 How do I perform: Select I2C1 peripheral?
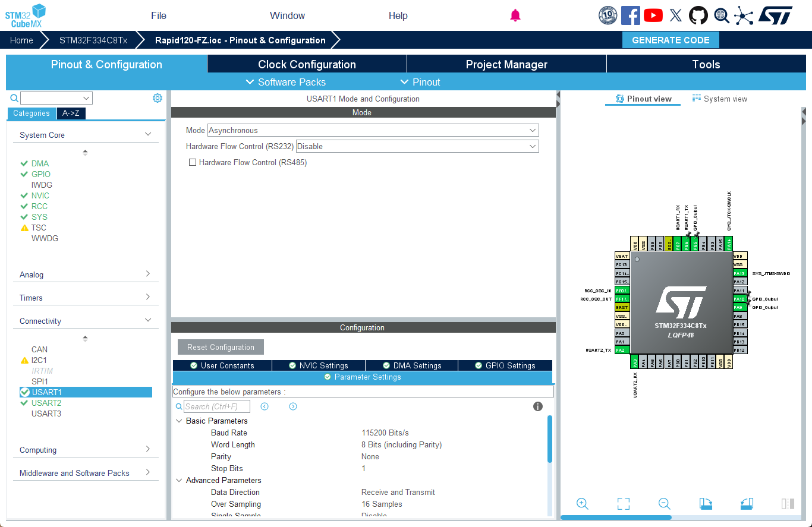click(x=39, y=360)
